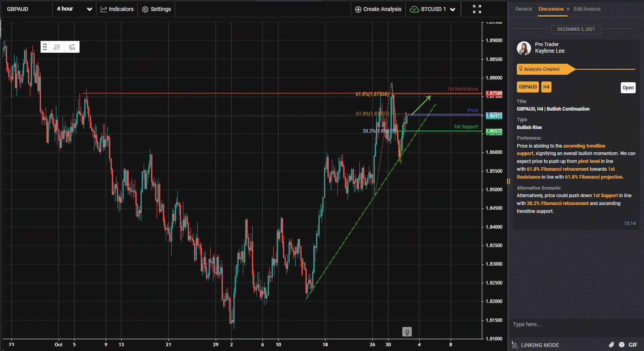Viewport: 644px width, 351px height.
Task: Click the 'pivot level' highlighted link
Action: (x=589, y=161)
